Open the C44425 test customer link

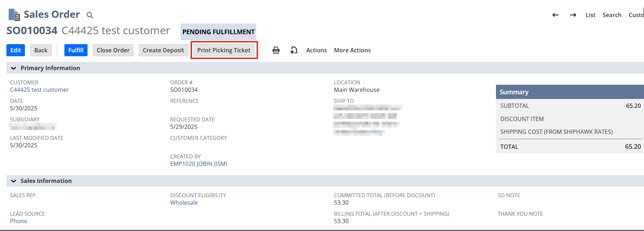(39, 90)
